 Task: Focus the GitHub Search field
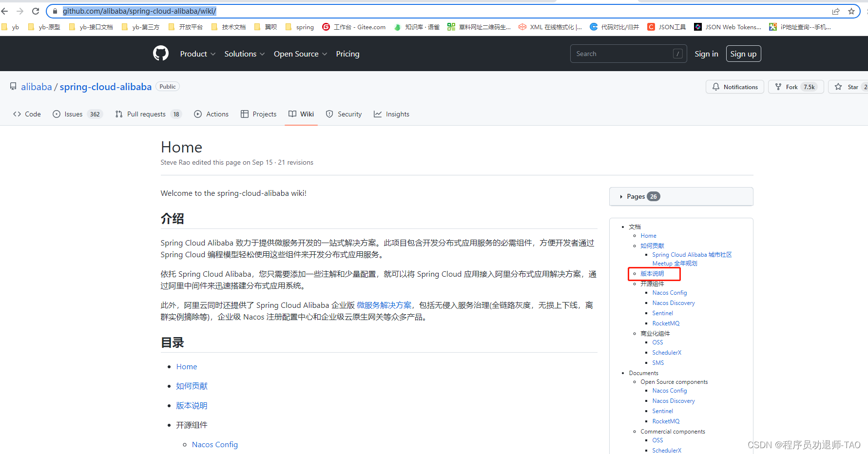628,54
